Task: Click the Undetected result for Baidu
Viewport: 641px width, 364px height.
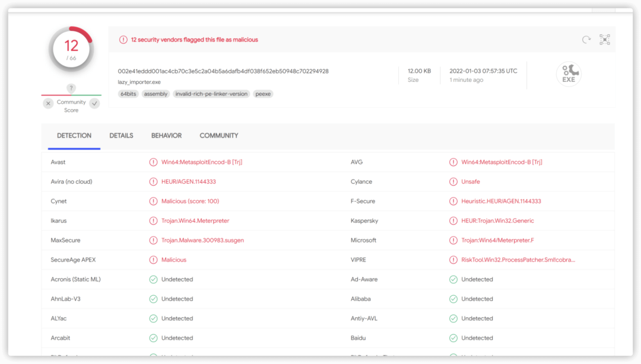Action: (477, 339)
